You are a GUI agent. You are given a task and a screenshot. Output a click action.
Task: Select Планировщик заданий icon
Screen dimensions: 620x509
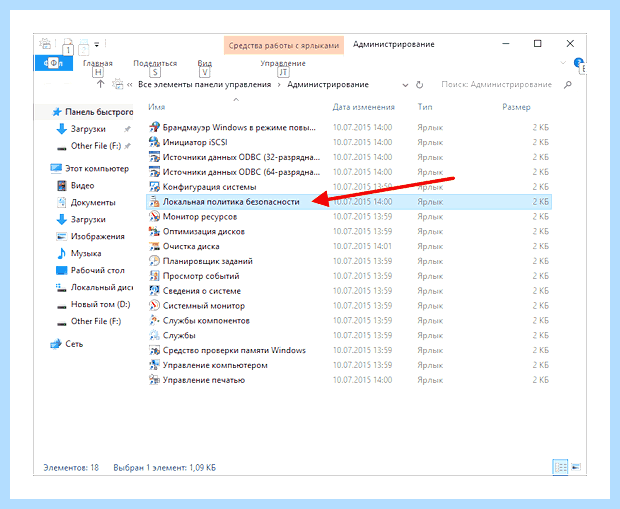(x=154, y=261)
